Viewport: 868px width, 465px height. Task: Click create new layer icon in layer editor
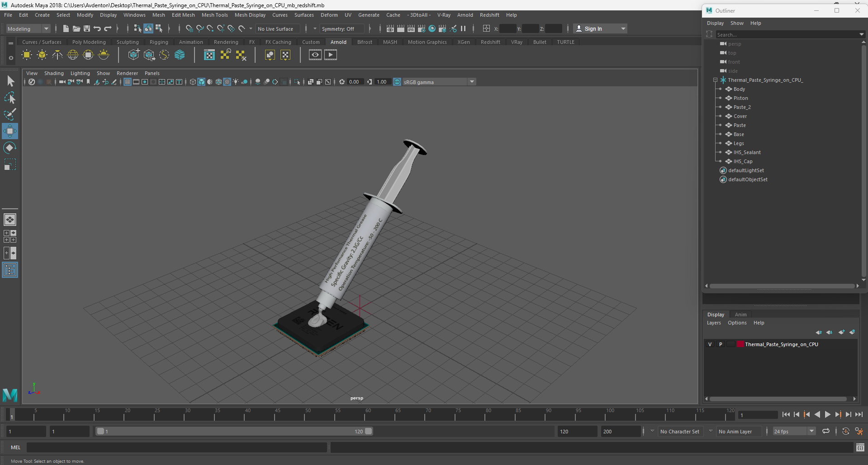841,332
